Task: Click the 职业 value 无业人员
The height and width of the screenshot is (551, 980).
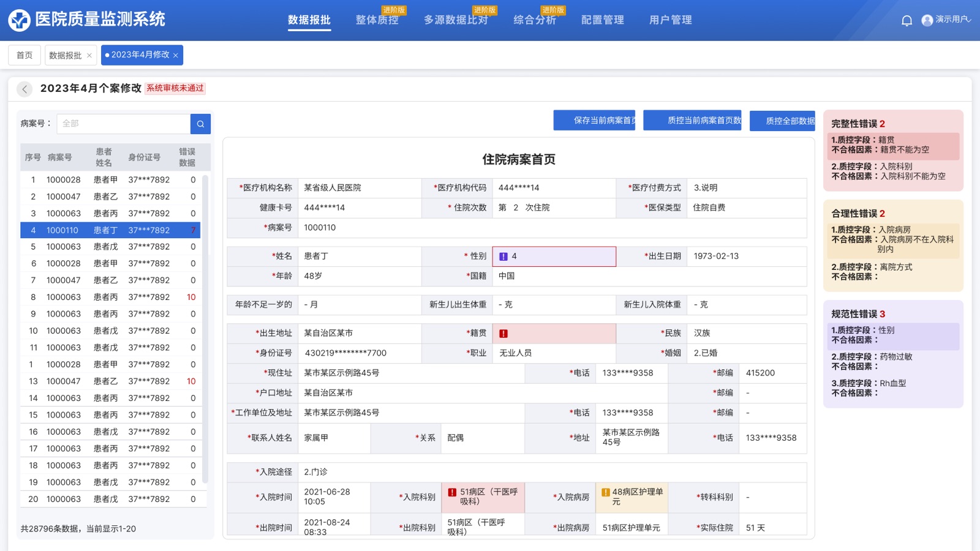Action: coord(516,353)
